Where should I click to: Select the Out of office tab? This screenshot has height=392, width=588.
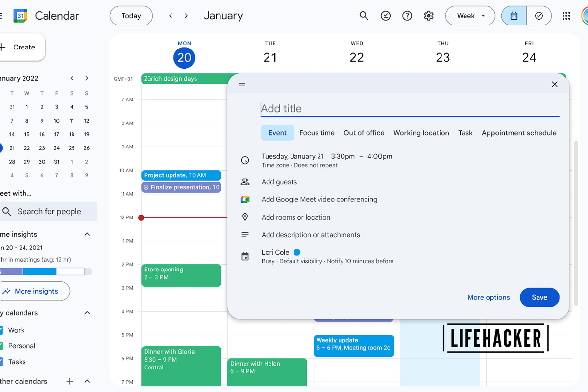point(364,133)
